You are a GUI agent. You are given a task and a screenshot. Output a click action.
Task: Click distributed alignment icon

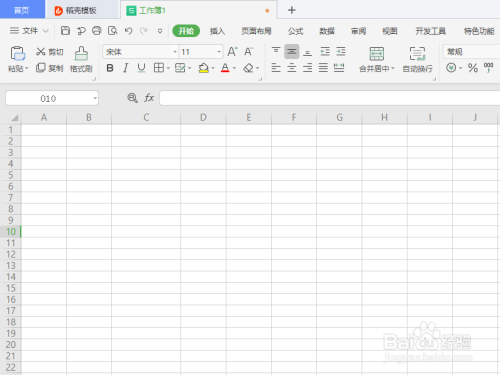tap(339, 68)
